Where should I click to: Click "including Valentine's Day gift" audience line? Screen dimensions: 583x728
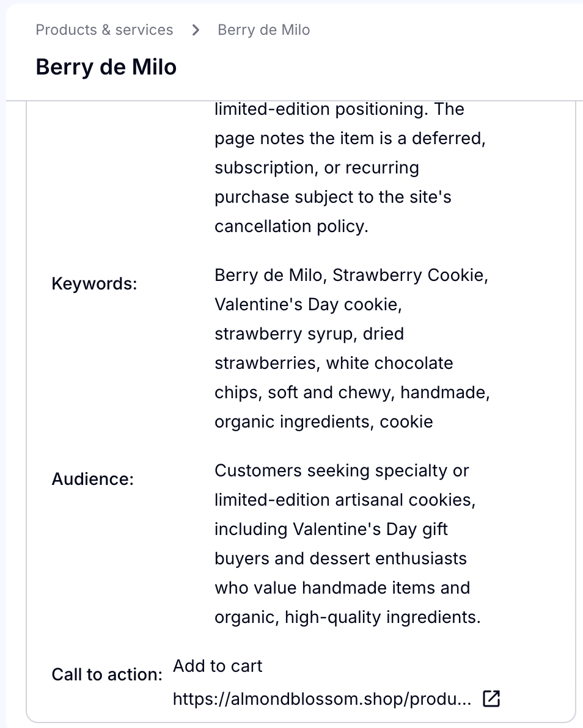(331, 529)
